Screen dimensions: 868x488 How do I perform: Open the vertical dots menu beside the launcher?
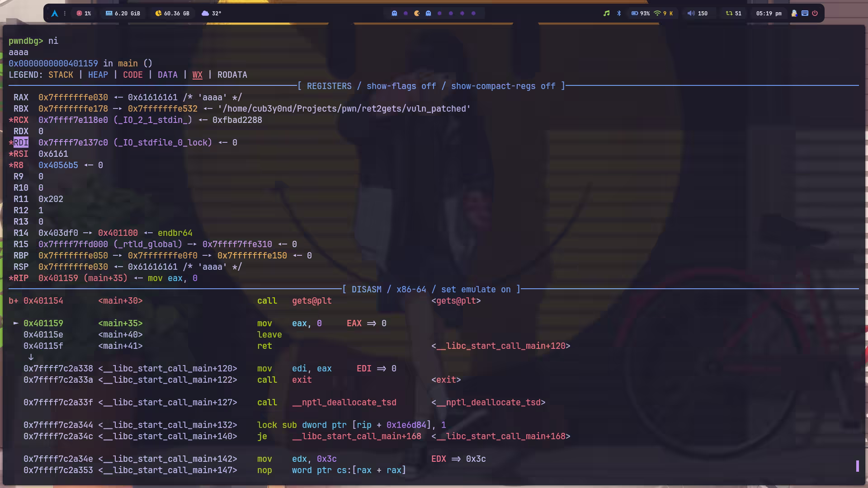65,14
